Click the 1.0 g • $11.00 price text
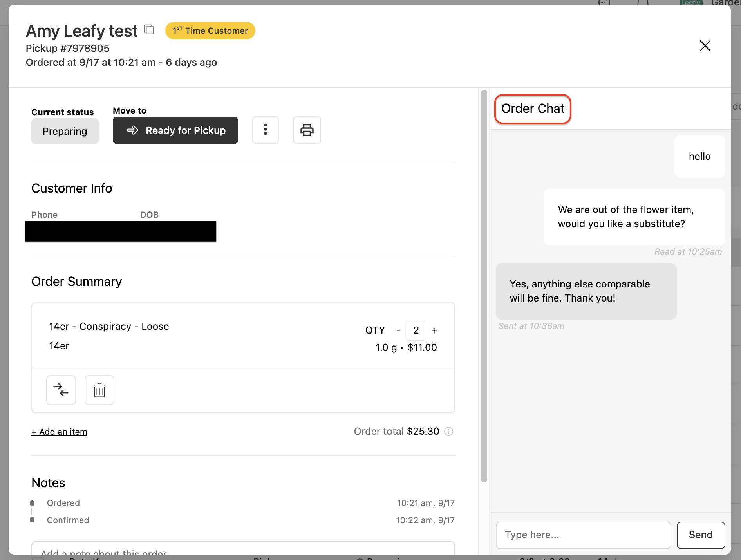Screen dimensions: 741x560 point(406,347)
